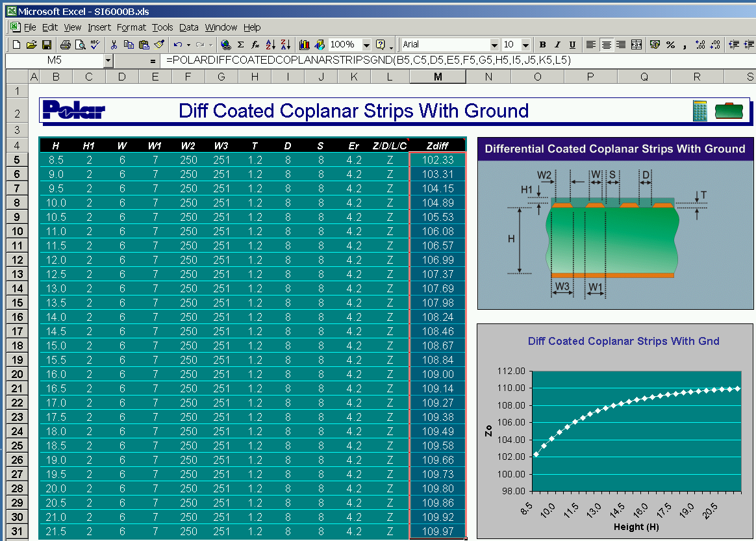The width and height of the screenshot is (756, 541).
Task: Sort descending Z to A
Action: click(285, 45)
